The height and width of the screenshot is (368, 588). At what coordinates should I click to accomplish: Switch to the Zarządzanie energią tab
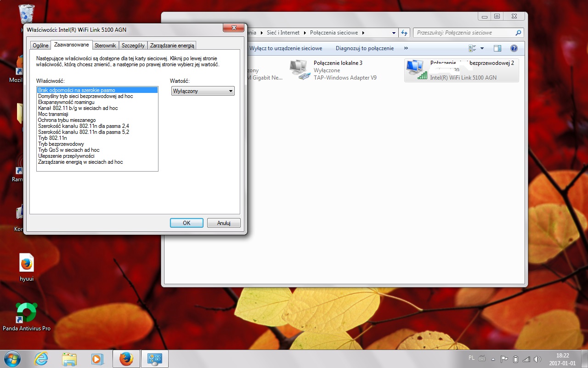click(172, 46)
